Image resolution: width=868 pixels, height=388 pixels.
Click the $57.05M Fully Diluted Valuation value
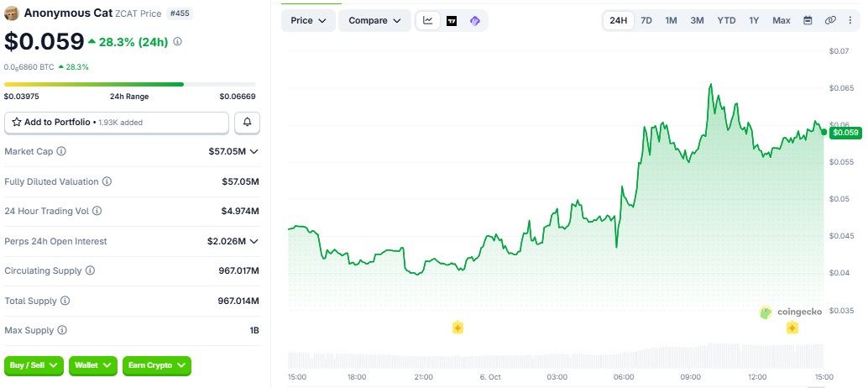point(240,181)
